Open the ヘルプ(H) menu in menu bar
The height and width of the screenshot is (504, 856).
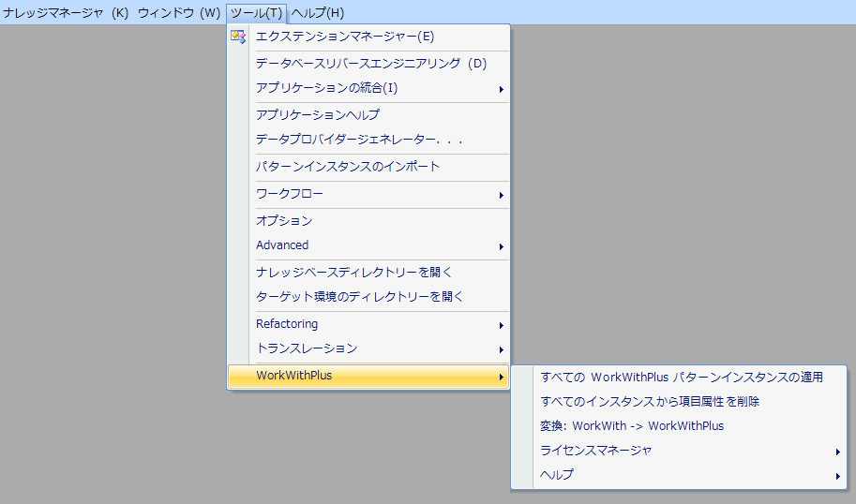coord(318,12)
